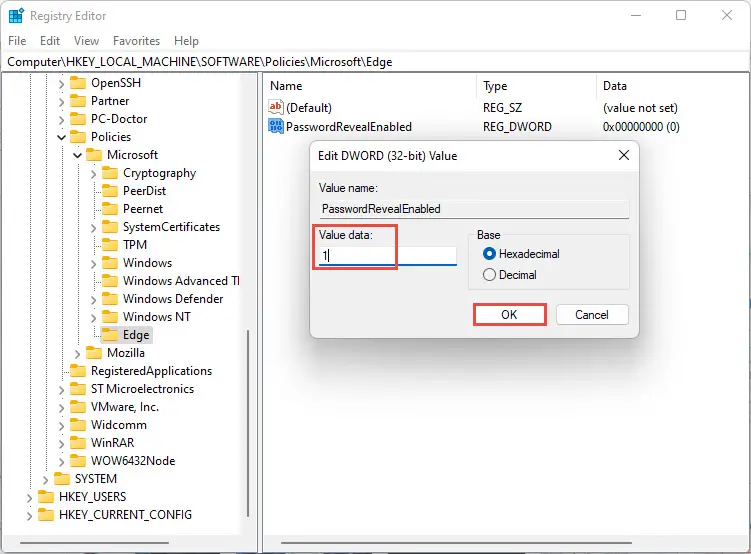
Task: Sort values by the Type column header
Action: coord(537,86)
